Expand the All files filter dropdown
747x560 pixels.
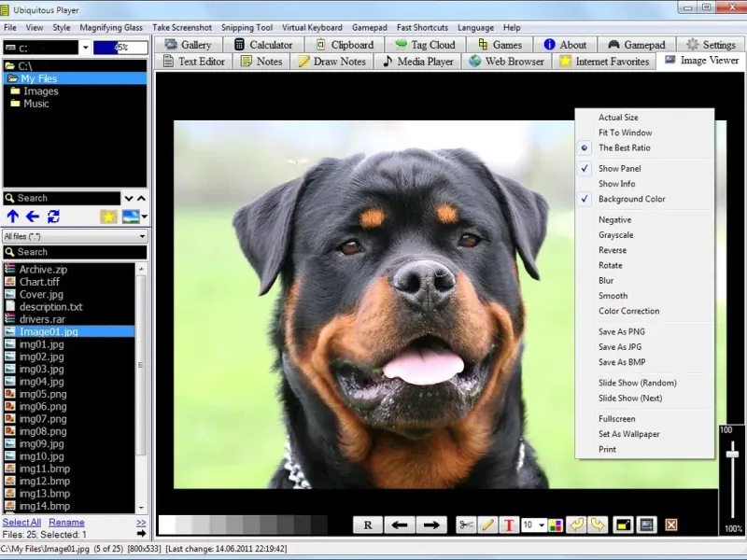click(x=142, y=236)
